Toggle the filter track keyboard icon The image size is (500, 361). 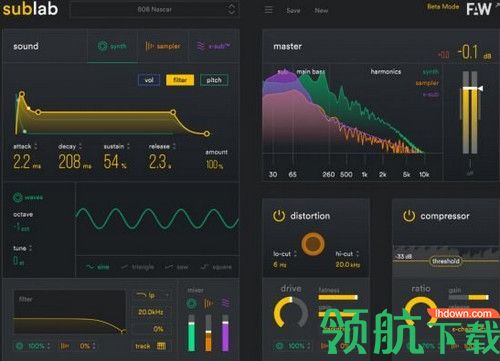click(161, 346)
